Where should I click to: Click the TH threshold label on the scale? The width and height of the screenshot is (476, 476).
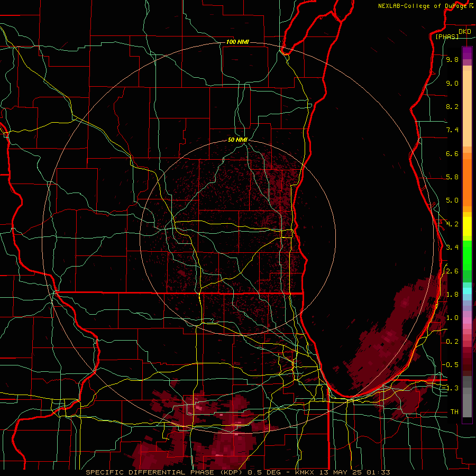tap(454, 412)
